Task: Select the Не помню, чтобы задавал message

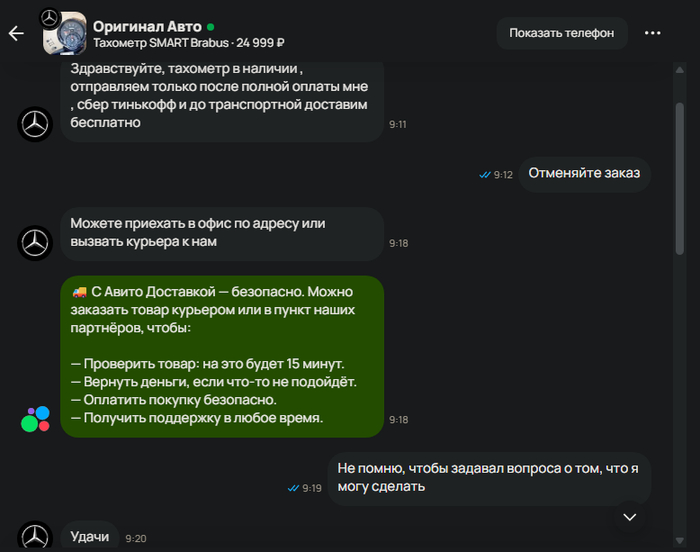Action: pyautogui.click(x=488, y=477)
